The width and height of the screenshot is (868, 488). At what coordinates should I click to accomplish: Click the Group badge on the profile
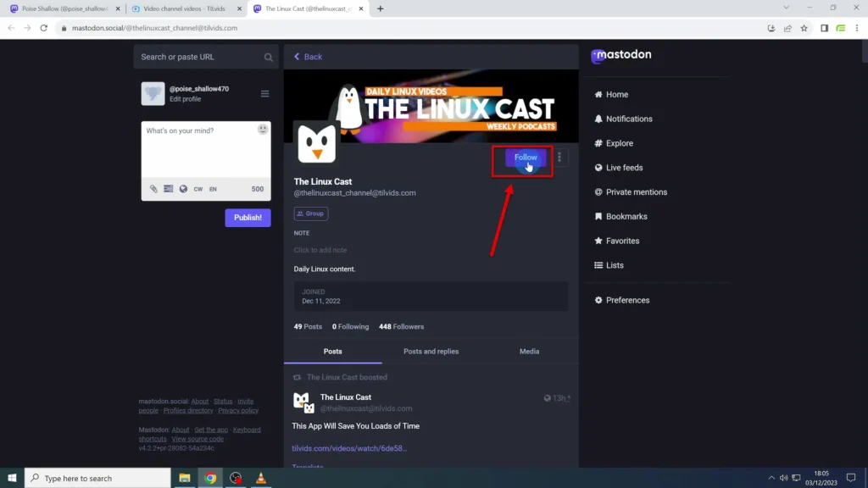(310, 213)
